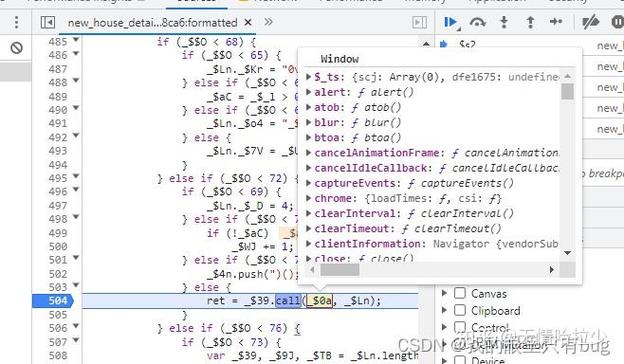Expand the blur function property
624x364 pixels.
click(x=308, y=122)
